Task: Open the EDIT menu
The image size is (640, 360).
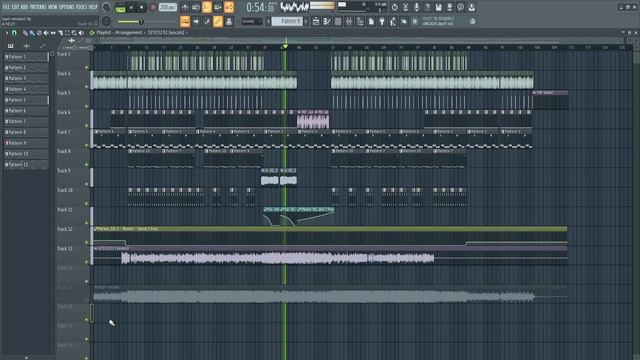Action: (16, 7)
